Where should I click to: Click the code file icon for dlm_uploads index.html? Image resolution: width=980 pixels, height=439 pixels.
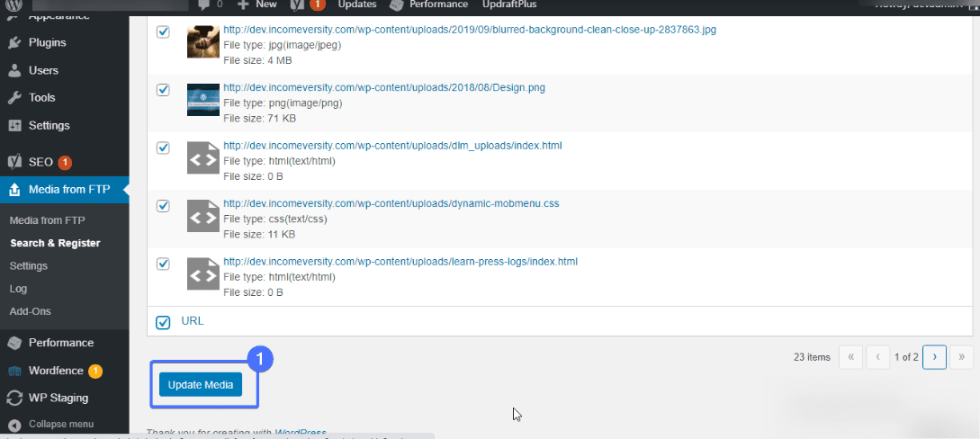coord(203,158)
